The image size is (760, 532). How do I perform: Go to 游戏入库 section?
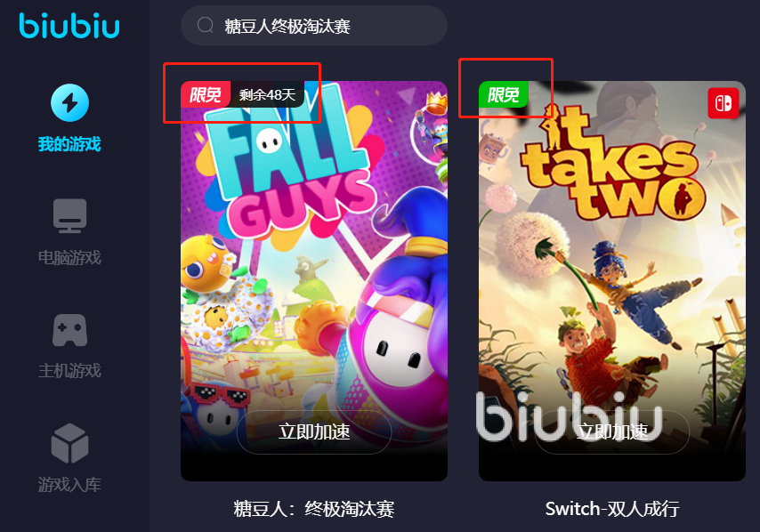pyautogui.click(x=69, y=484)
